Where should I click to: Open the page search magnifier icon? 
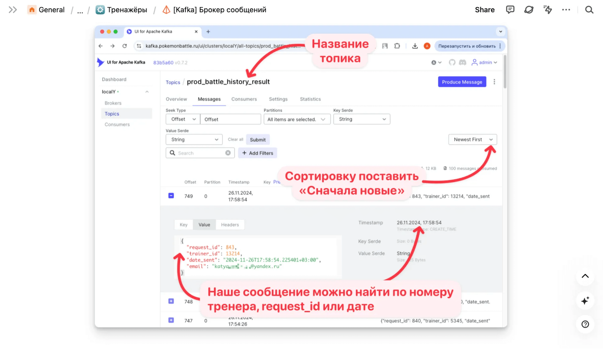coord(589,10)
